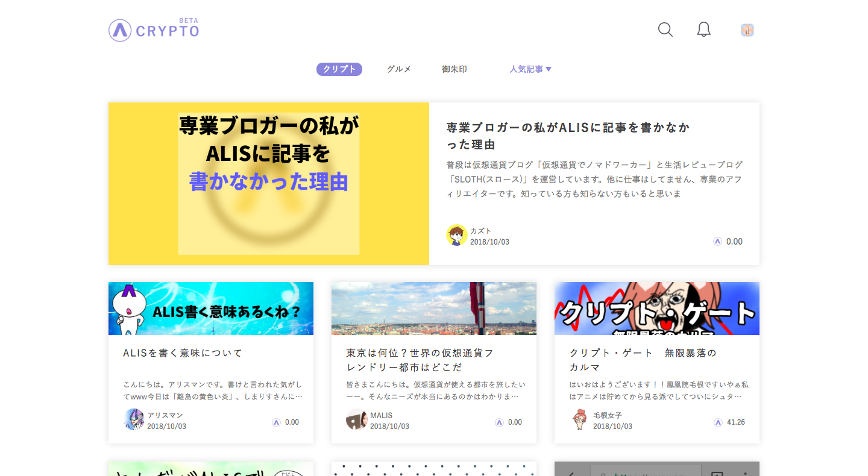This screenshot has height=476, width=868.
Task: Expand the 人気記事 sort dropdown
Action: [x=530, y=69]
